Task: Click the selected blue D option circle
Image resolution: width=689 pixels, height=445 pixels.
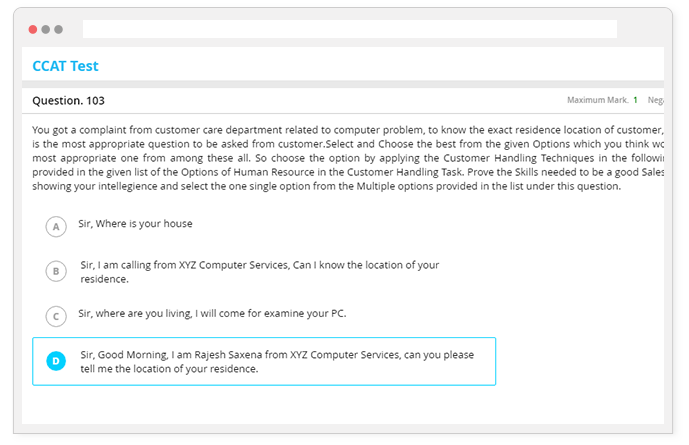Action: 56,361
